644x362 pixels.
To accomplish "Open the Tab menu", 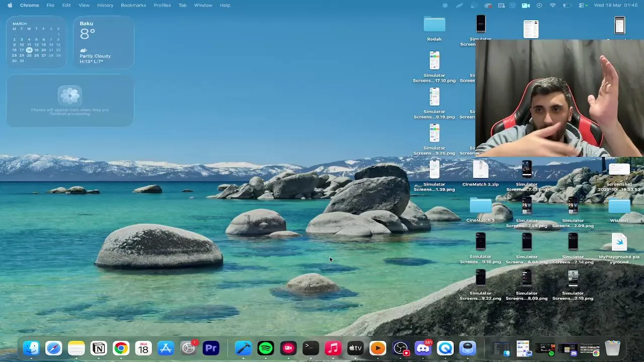I will click(x=183, y=5).
